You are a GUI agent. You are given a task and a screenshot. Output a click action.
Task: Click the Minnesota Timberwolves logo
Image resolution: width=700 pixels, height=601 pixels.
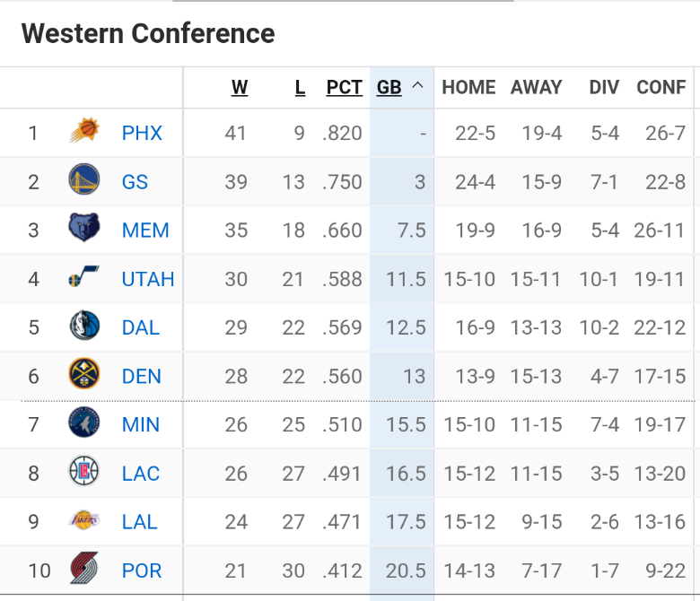pyautogui.click(x=84, y=424)
